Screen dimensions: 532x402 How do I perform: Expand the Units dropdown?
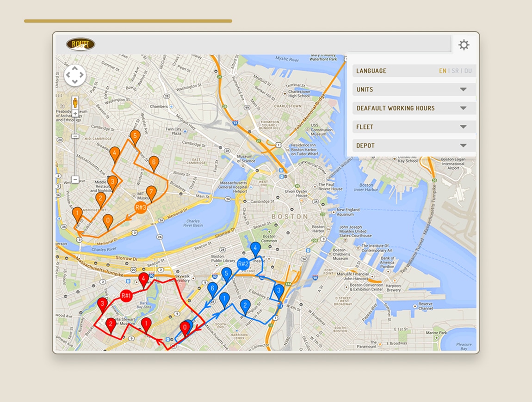point(414,90)
